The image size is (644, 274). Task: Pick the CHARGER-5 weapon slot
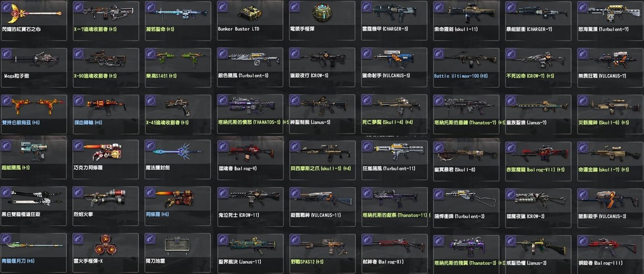click(394, 21)
